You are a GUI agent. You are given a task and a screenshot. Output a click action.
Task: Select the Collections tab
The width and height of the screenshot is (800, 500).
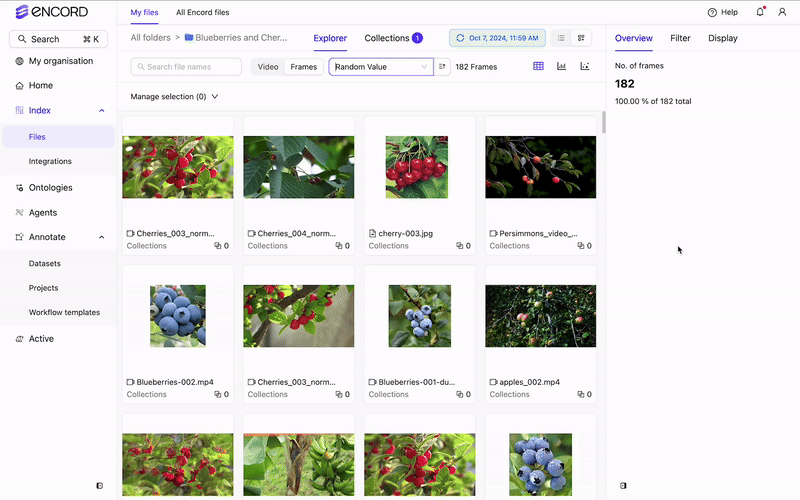pyautogui.click(x=386, y=38)
